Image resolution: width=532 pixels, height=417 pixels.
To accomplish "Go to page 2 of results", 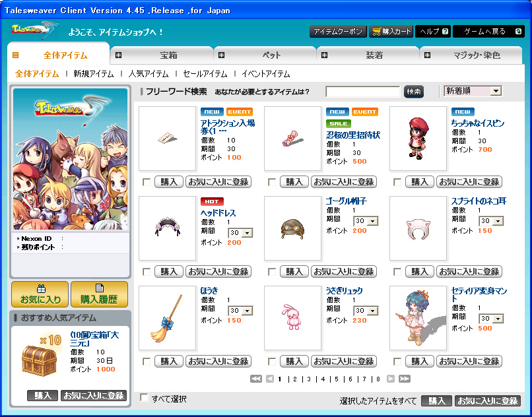I will [x=295, y=379].
